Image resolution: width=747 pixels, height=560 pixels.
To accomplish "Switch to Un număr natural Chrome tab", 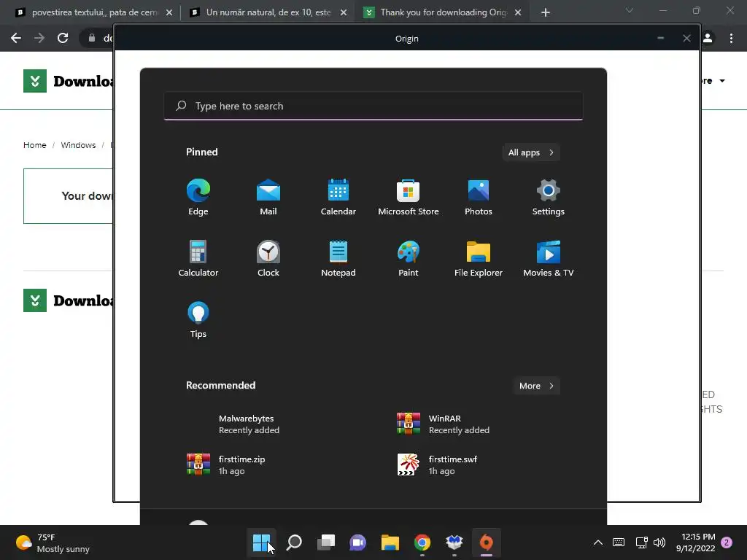I will (x=268, y=12).
